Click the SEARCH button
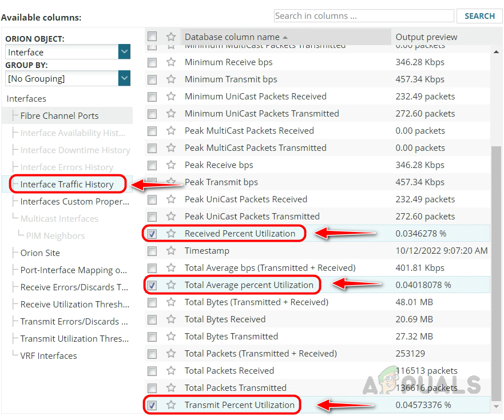The width and height of the screenshot is (504, 420). (x=479, y=16)
